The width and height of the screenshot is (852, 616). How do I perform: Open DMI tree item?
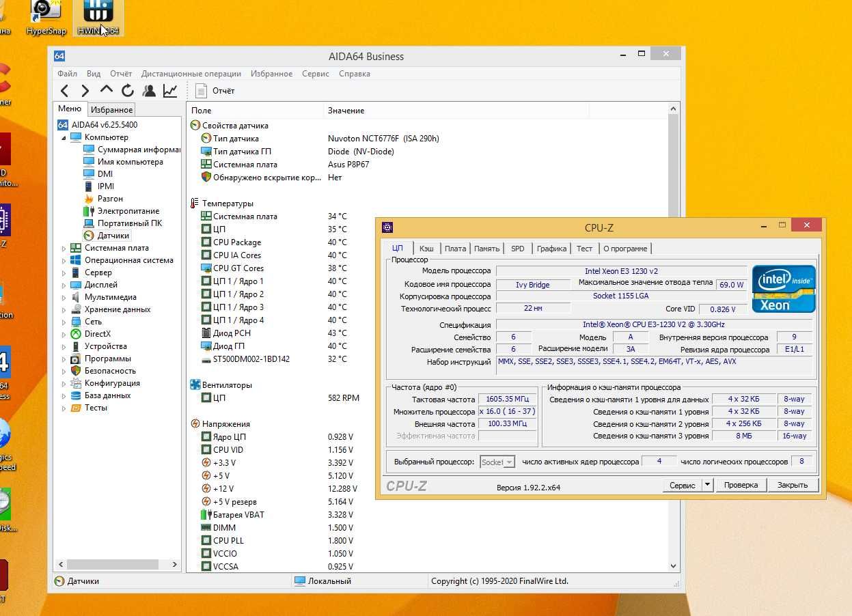pyautogui.click(x=98, y=174)
